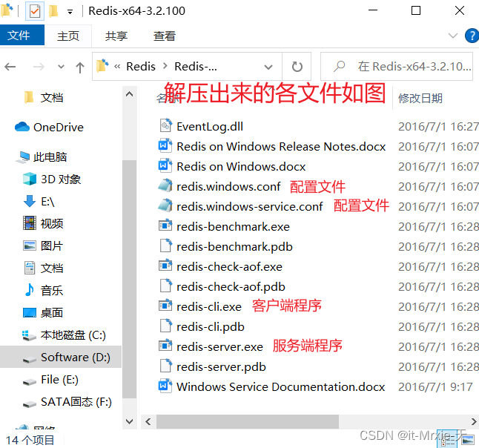Click the date 2016/7/1 9:17
This screenshot has height=448, width=479.
435,387
